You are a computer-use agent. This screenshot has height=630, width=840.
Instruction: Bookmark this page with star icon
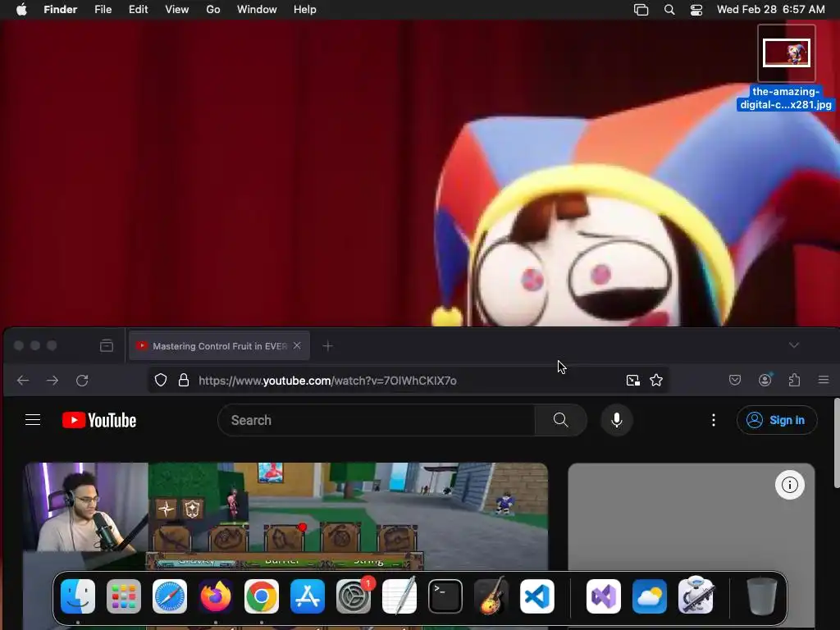tap(656, 381)
